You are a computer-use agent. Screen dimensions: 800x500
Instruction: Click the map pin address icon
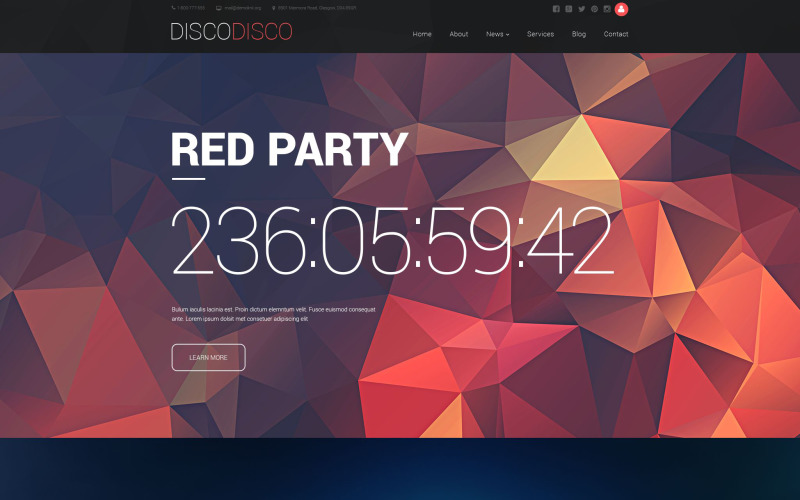click(x=273, y=8)
